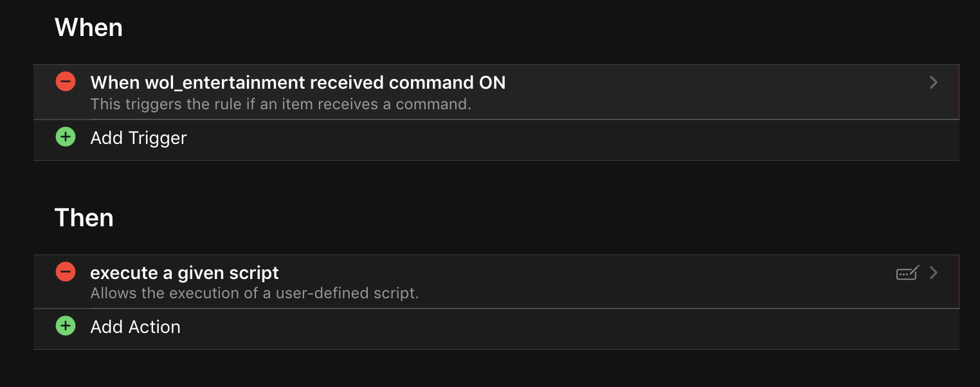The height and width of the screenshot is (387, 980).
Task: Click the Then section heading
Action: click(84, 218)
